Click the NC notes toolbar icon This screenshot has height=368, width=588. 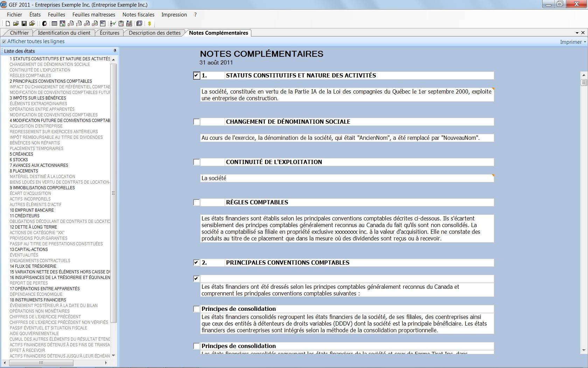pyautogui.click(x=103, y=23)
